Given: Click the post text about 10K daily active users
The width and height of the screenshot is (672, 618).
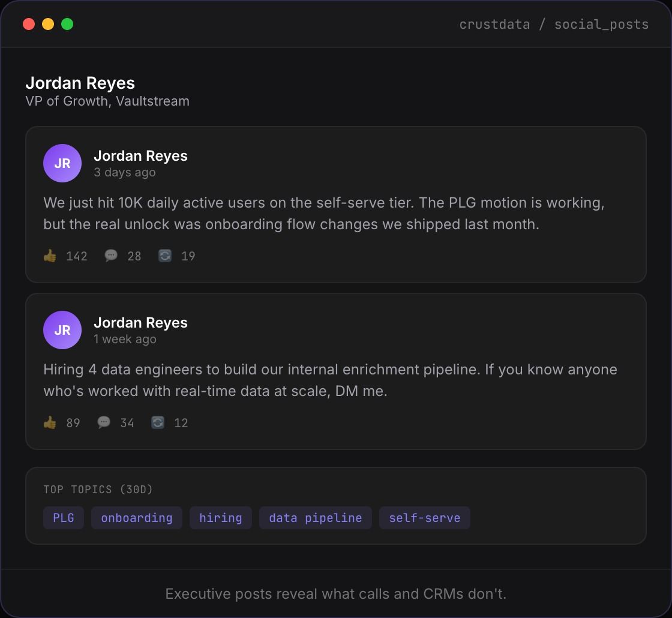Looking at the screenshot, I should tap(324, 214).
